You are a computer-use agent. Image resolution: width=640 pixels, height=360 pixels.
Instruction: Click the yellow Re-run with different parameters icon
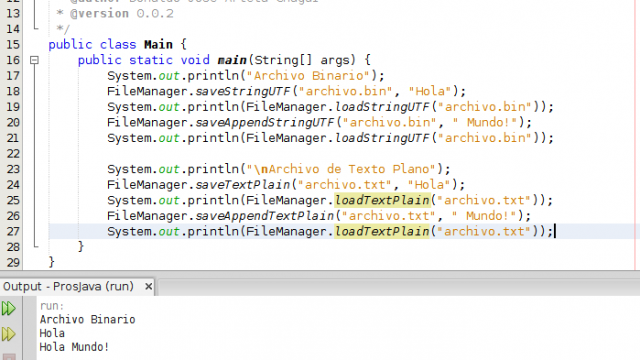9,334
